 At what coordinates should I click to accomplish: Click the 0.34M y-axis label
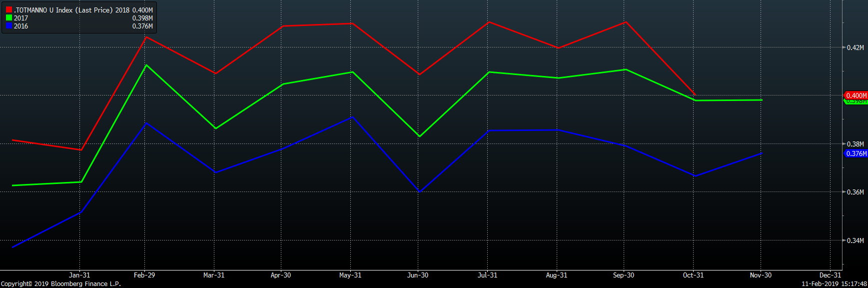pos(855,240)
